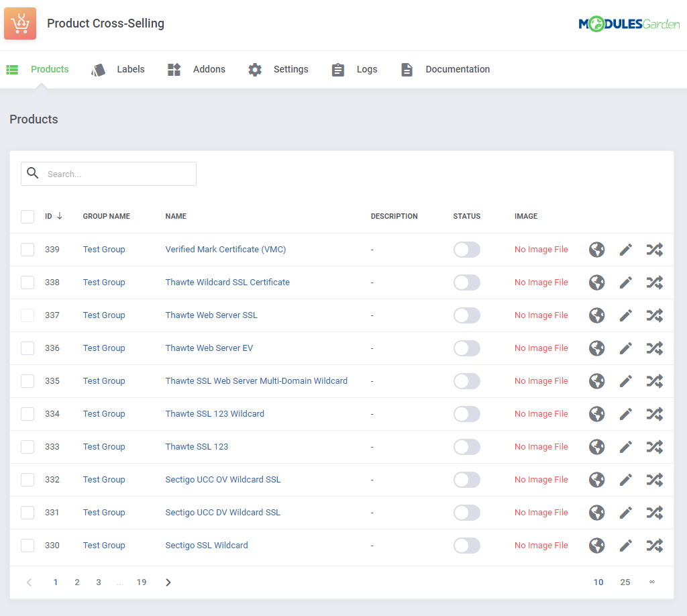
Task: Open the Addons tab
Action: coord(197,69)
